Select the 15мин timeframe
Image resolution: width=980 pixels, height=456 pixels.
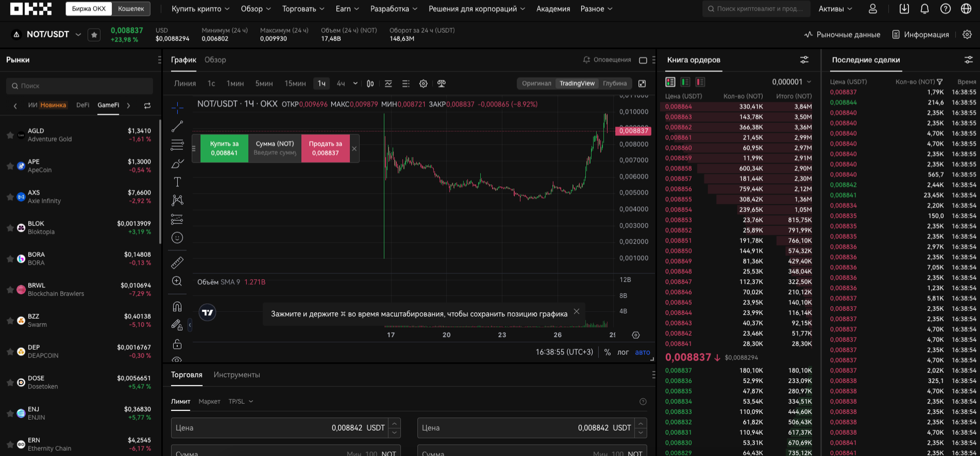tap(295, 84)
